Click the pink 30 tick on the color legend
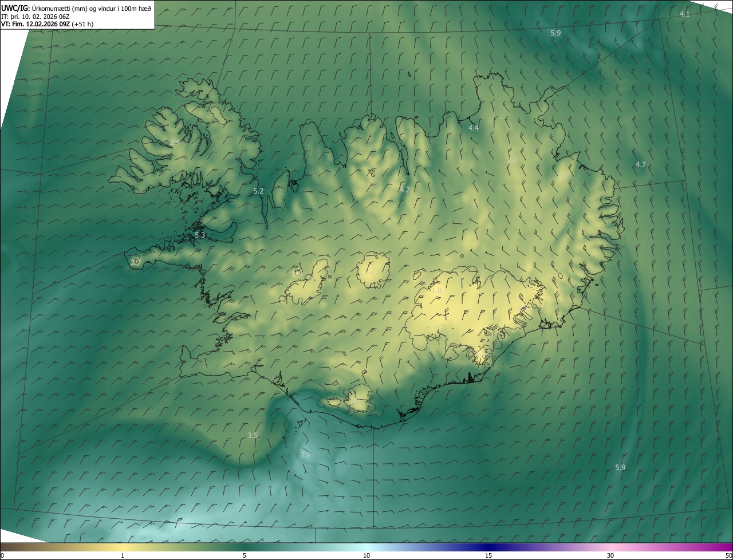Image resolution: width=733 pixels, height=560 pixels. pyautogui.click(x=610, y=555)
